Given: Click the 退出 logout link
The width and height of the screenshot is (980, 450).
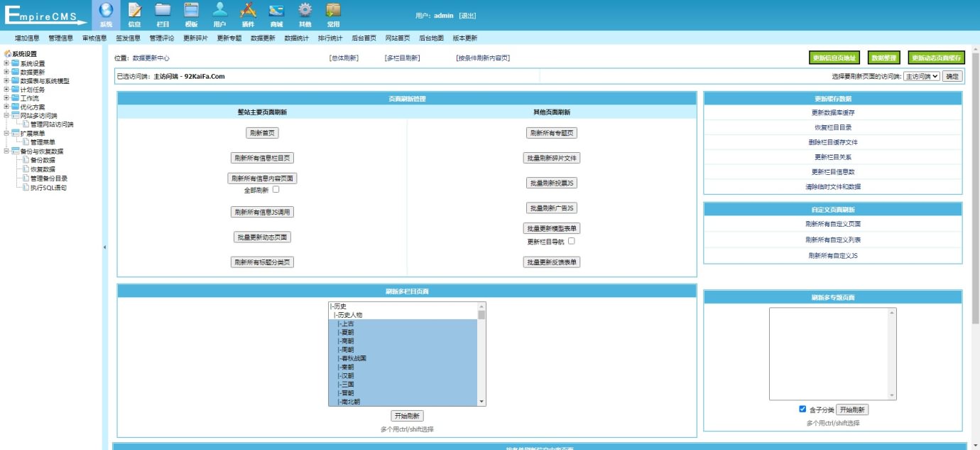Looking at the screenshot, I should (x=467, y=16).
